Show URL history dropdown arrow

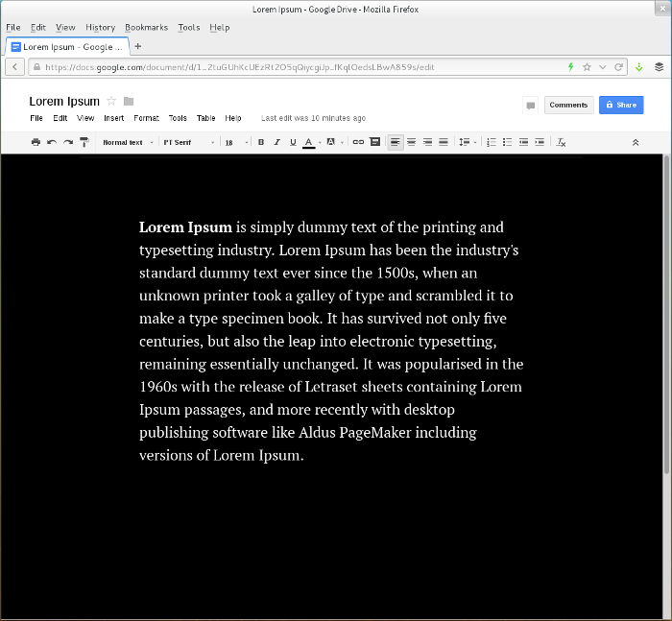[x=603, y=67]
